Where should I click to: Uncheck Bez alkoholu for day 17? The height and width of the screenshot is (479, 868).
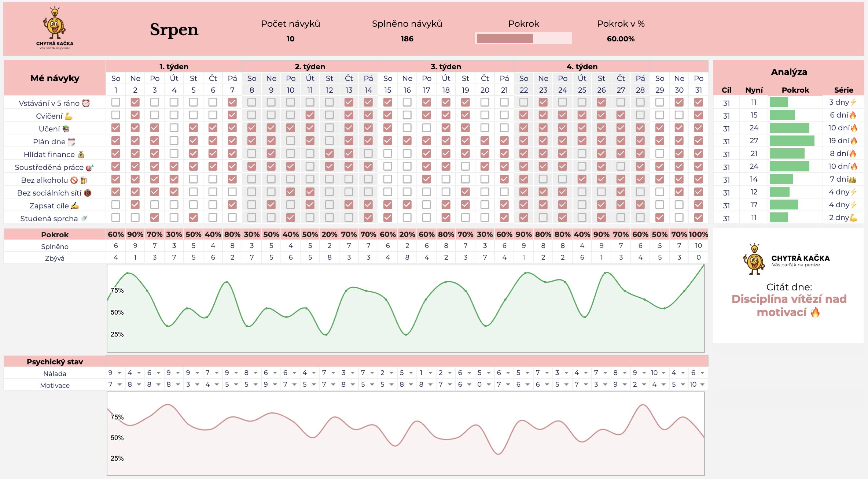427,179
